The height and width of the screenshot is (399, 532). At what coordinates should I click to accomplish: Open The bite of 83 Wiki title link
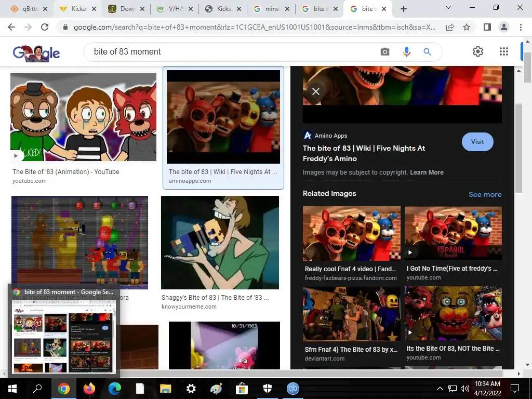[x=364, y=153]
